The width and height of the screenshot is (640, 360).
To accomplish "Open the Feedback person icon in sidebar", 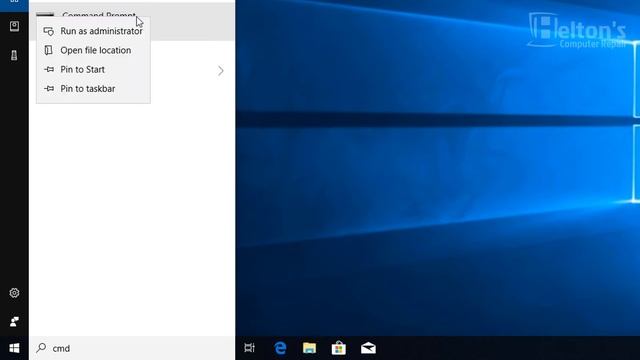I will coord(14,322).
